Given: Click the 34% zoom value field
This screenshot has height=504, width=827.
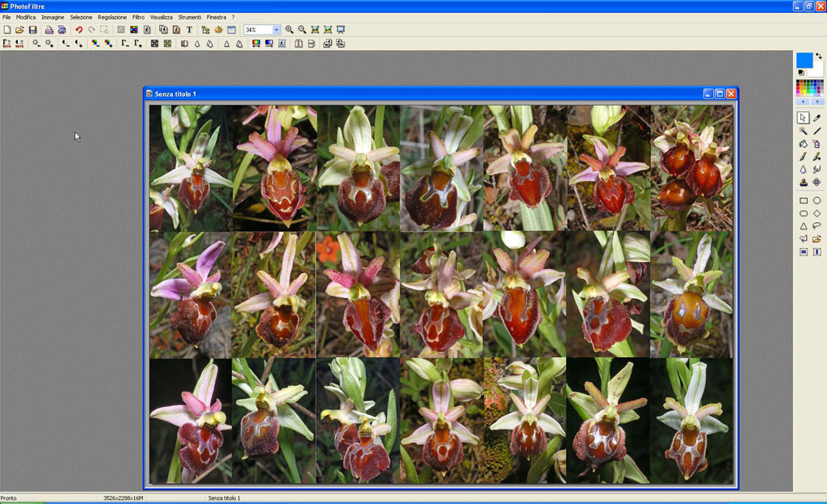Looking at the screenshot, I should click(258, 30).
